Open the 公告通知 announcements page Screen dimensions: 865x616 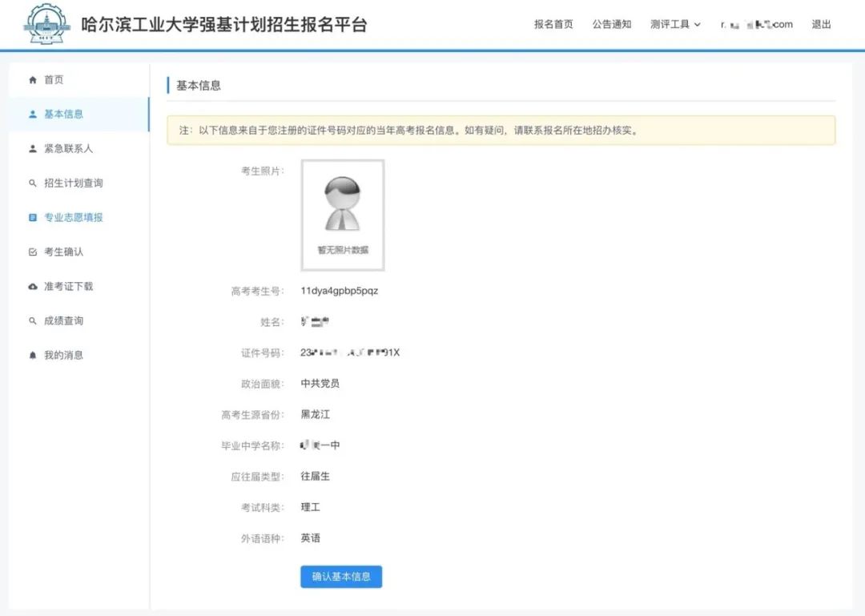611,24
